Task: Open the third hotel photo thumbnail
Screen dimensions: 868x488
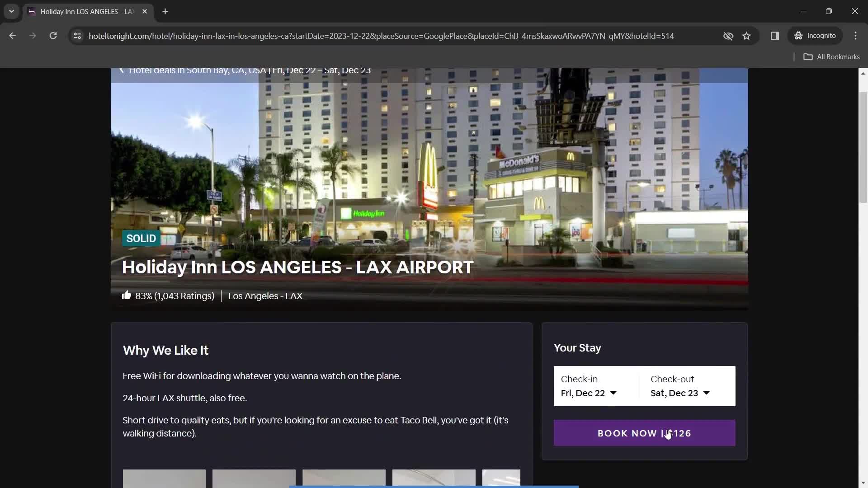Action: click(344, 479)
